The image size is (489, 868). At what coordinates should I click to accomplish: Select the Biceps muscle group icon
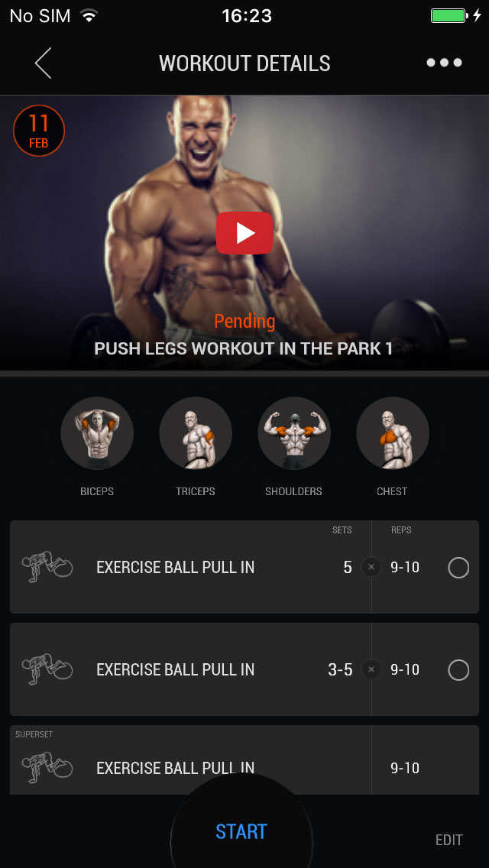(x=97, y=433)
